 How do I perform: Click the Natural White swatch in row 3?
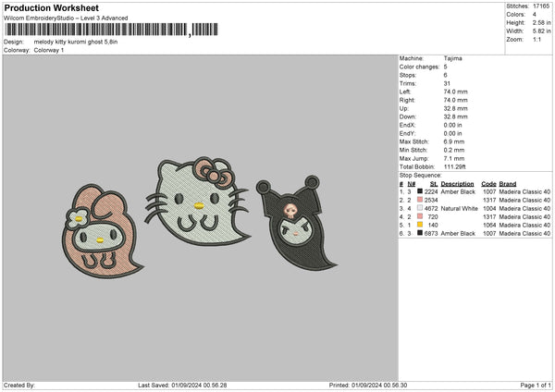[x=420, y=208]
